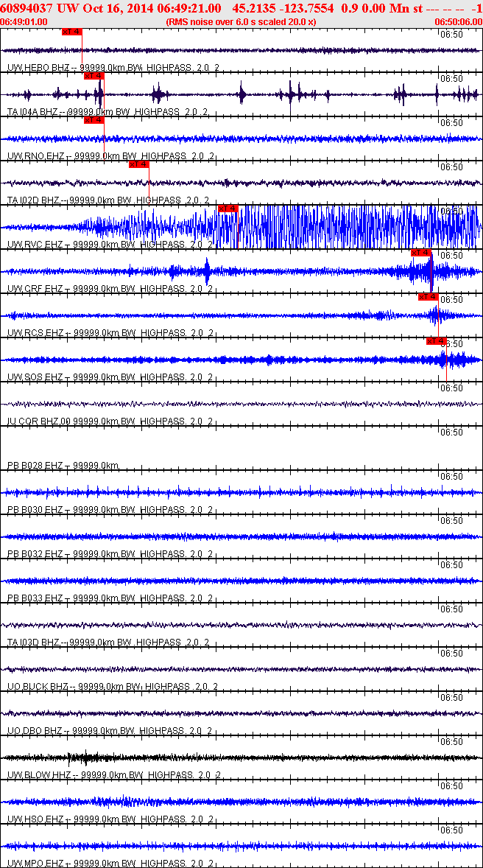This screenshot has width=483, height=868.
Task: Click the TA I04A BHZ station label
Action: tap(108, 112)
